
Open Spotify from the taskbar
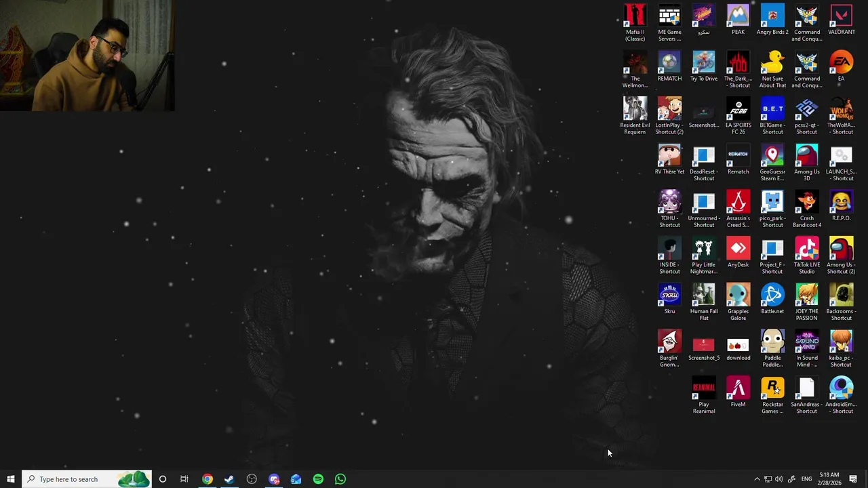tap(318, 479)
